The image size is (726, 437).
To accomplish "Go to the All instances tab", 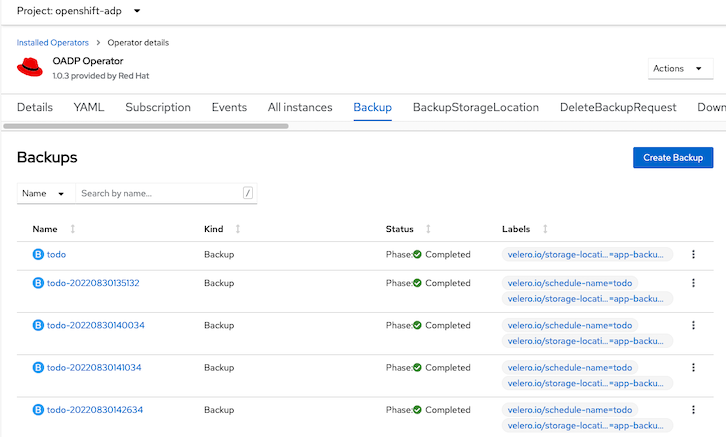I will [300, 107].
